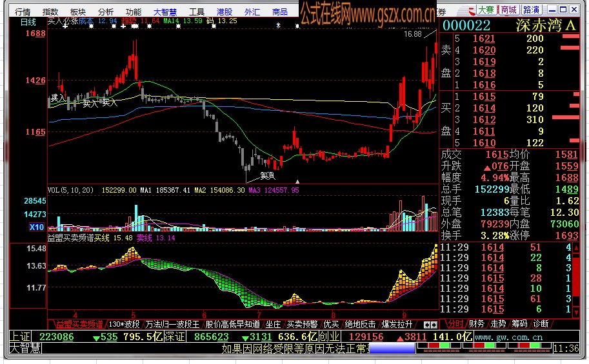
Task: Switch to 爆发拉升 indicator tab
Action: 397,324
